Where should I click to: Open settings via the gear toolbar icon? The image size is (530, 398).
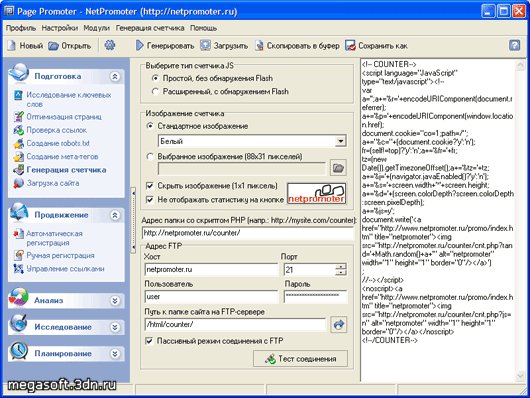pyautogui.click(x=110, y=45)
